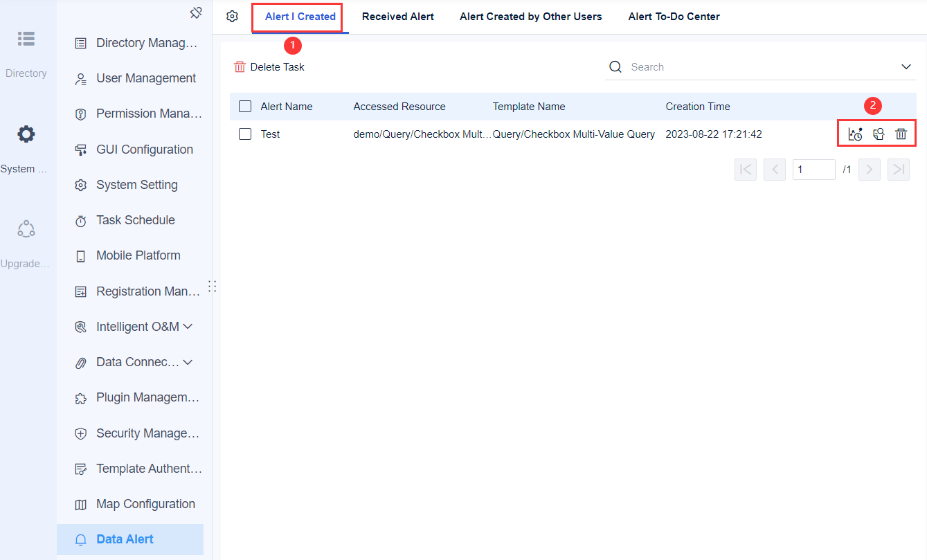Click the Plugin Management puzzle icon
927x560 pixels.
tap(81, 399)
